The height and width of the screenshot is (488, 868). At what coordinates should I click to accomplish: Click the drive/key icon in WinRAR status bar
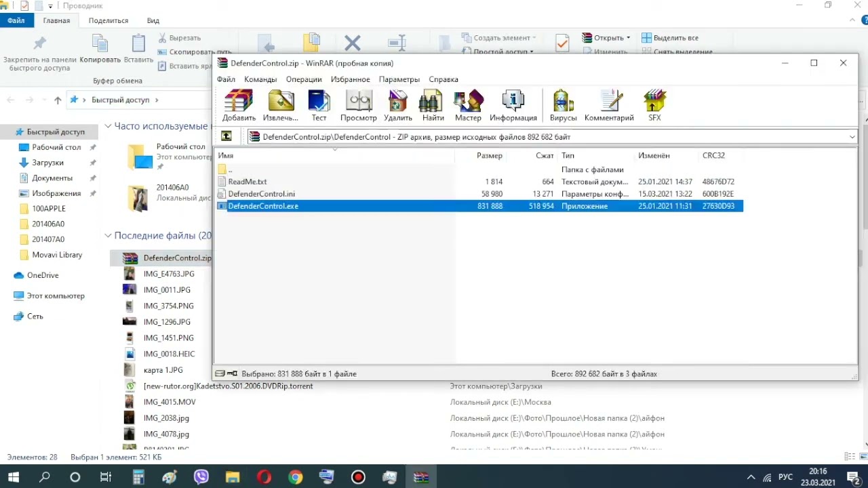point(226,373)
